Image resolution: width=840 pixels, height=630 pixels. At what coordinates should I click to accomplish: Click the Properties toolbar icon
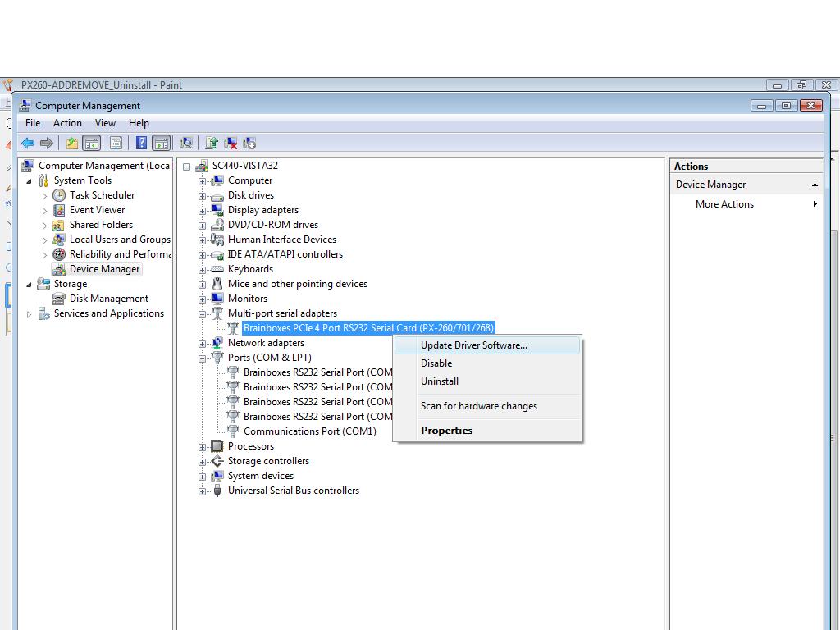point(116,141)
